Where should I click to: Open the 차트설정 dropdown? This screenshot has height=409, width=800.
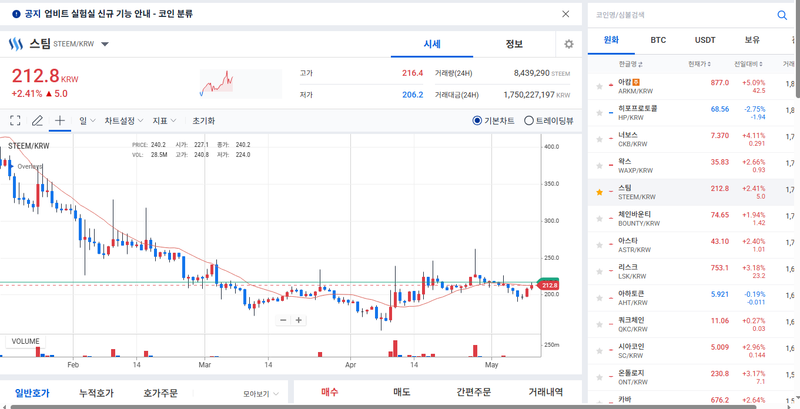pyautogui.click(x=124, y=121)
